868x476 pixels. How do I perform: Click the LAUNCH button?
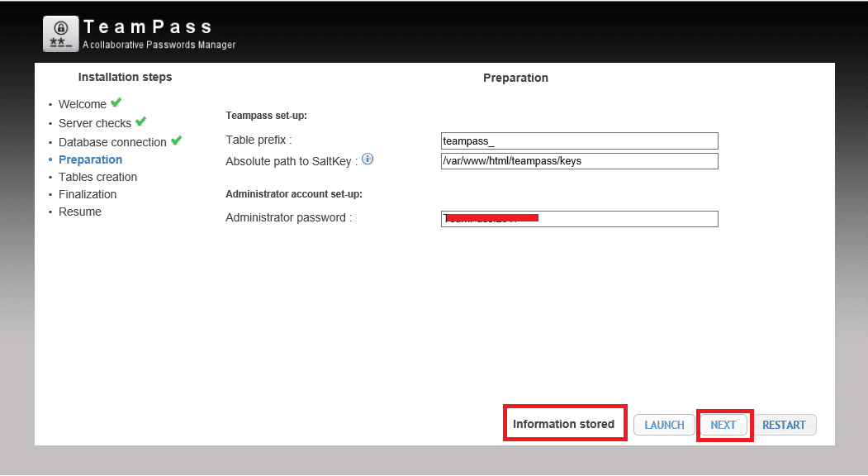point(664,425)
